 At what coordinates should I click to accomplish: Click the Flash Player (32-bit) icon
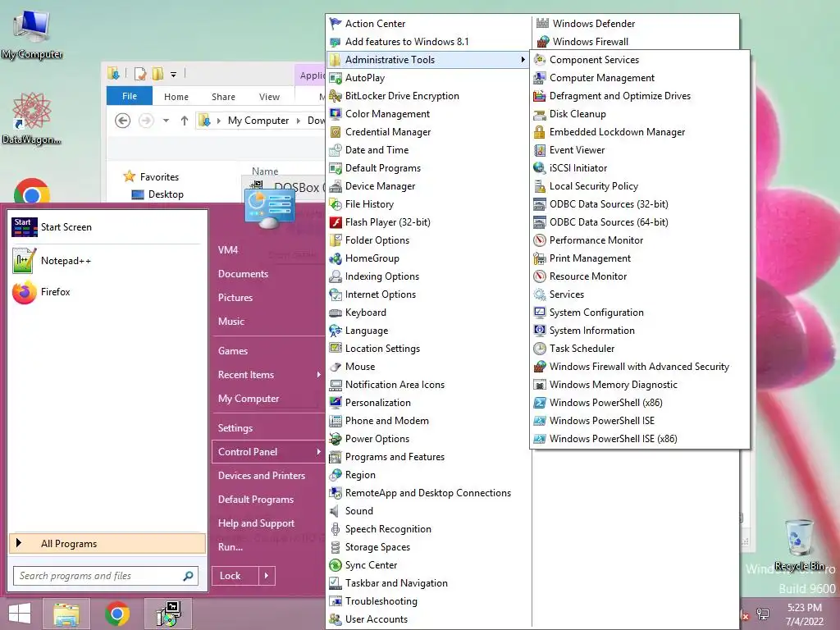coord(336,222)
